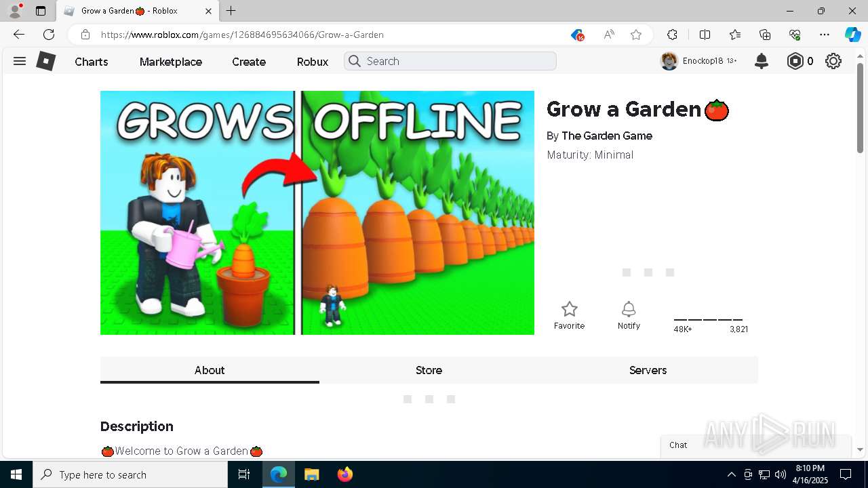Open browser Extensions icon
Image resolution: width=868 pixels, height=488 pixels.
[672, 35]
